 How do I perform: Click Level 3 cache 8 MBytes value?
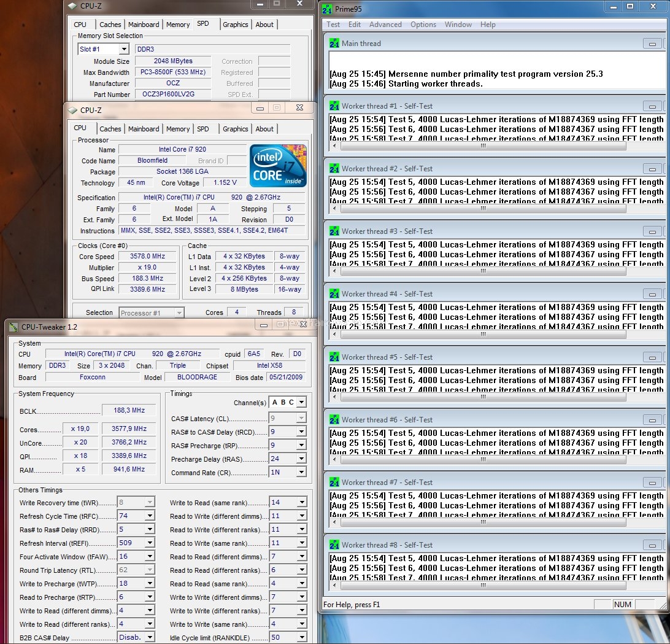tap(244, 289)
